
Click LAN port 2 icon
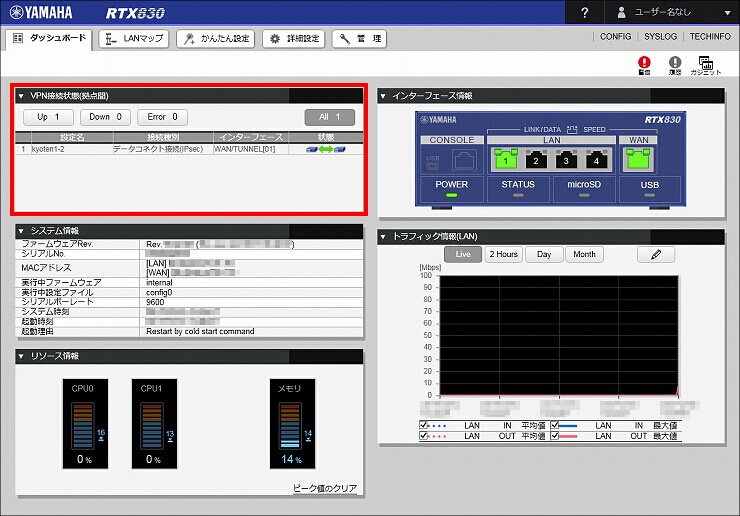tap(536, 160)
